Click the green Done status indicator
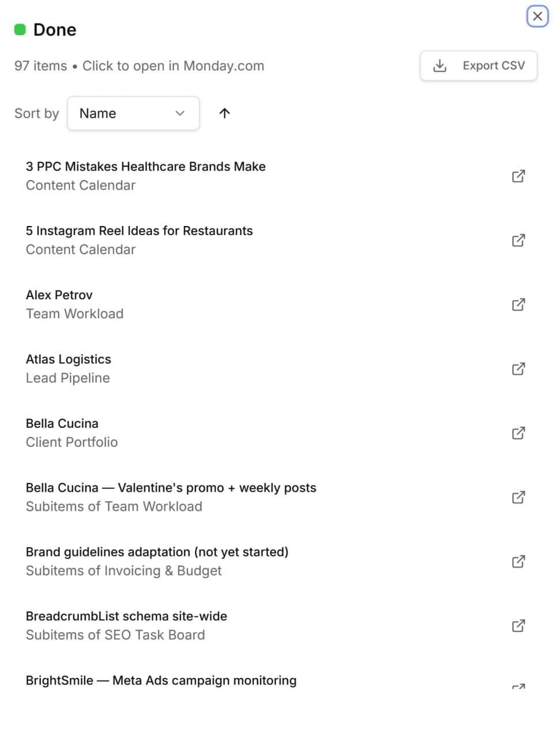 click(x=21, y=29)
